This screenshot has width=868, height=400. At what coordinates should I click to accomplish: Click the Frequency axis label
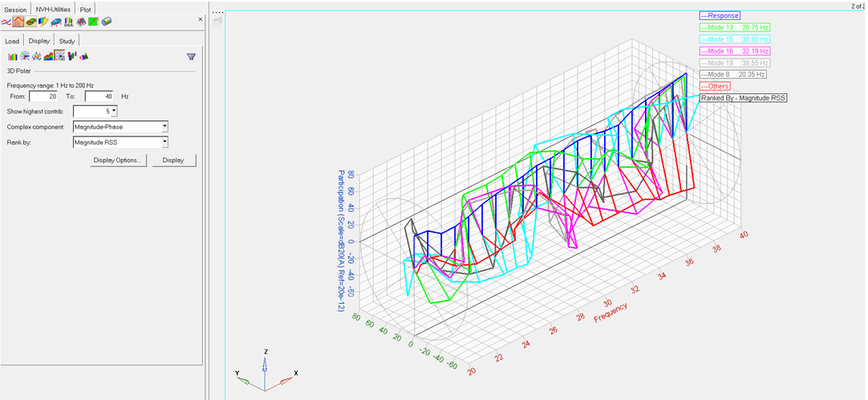pyautogui.click(x=610, y=312)
